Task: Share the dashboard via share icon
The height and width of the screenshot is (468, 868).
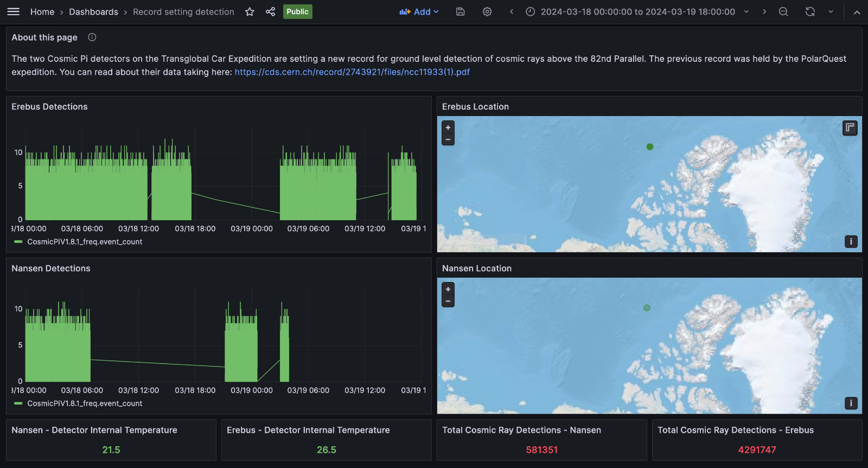Action: point(270,11)
